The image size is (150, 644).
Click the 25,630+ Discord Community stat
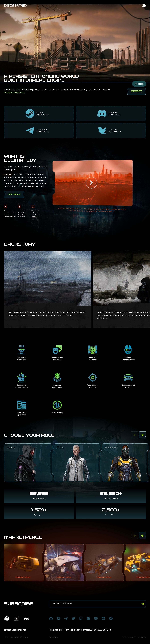(111, 495)
